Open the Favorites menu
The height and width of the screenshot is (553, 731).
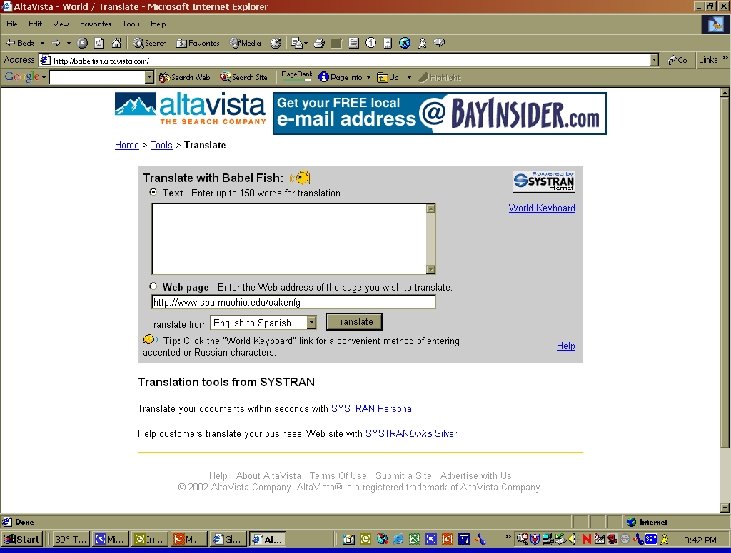(96, 24)
